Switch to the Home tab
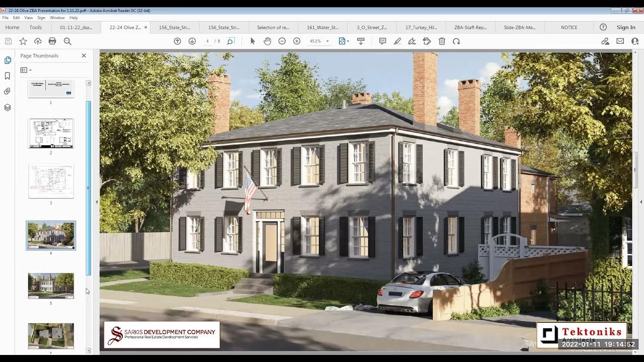Viewport: 644px width, 362px height. click(12, 27)
